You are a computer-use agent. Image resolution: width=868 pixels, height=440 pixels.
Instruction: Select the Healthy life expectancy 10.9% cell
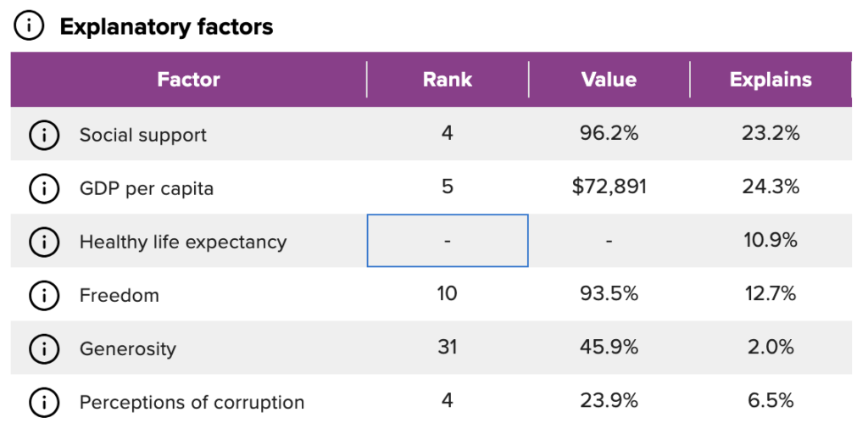[x=771, y=241]
